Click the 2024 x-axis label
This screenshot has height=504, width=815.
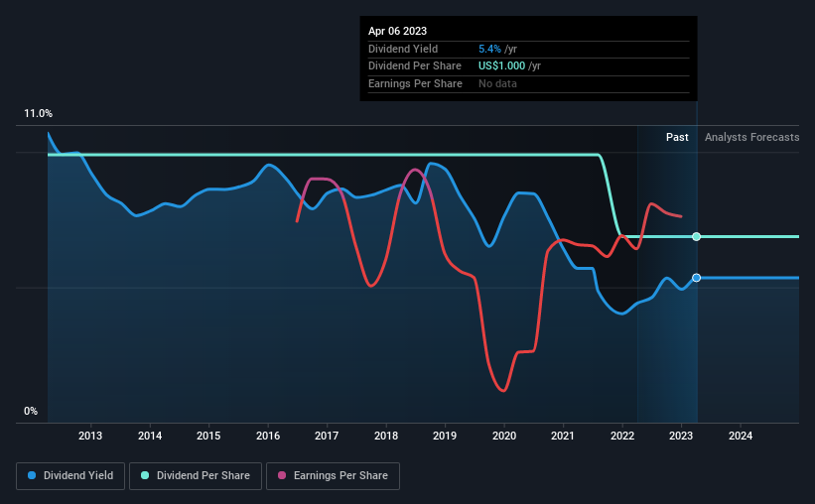[x=741, y=436]
